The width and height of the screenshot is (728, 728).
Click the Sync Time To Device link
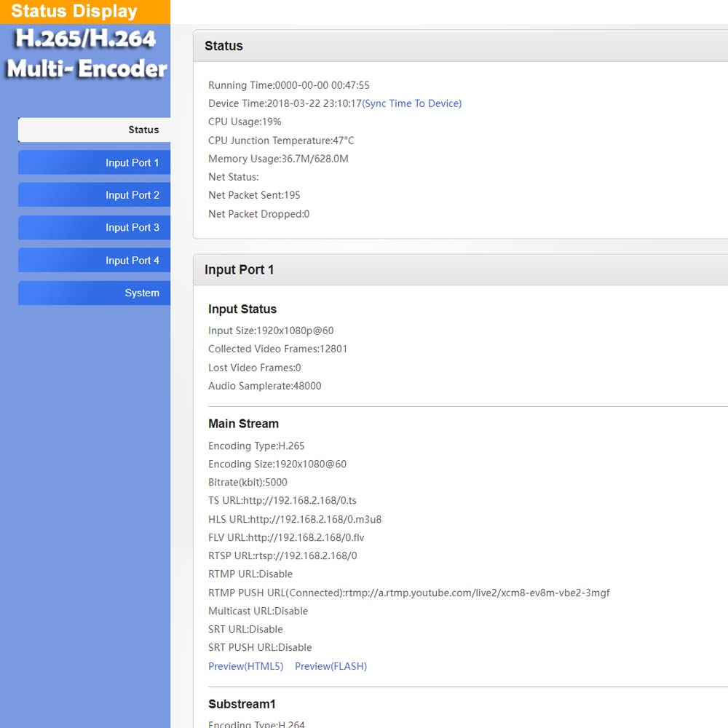[412, 103]
